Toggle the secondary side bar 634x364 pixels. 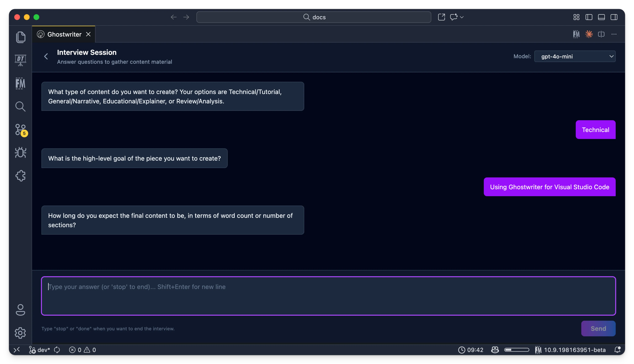[x=614, y=17]
